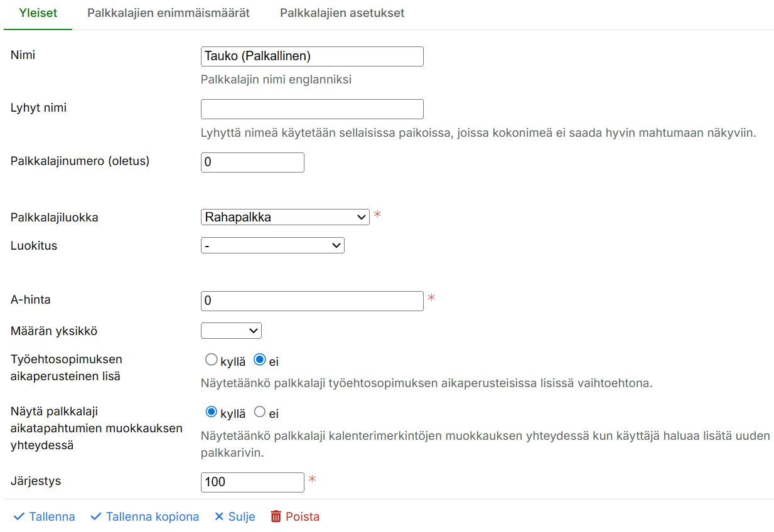Open the Palkkalajiluokka dropdown
The height and width of the screenshot is (532, 774).
[285, 217]
